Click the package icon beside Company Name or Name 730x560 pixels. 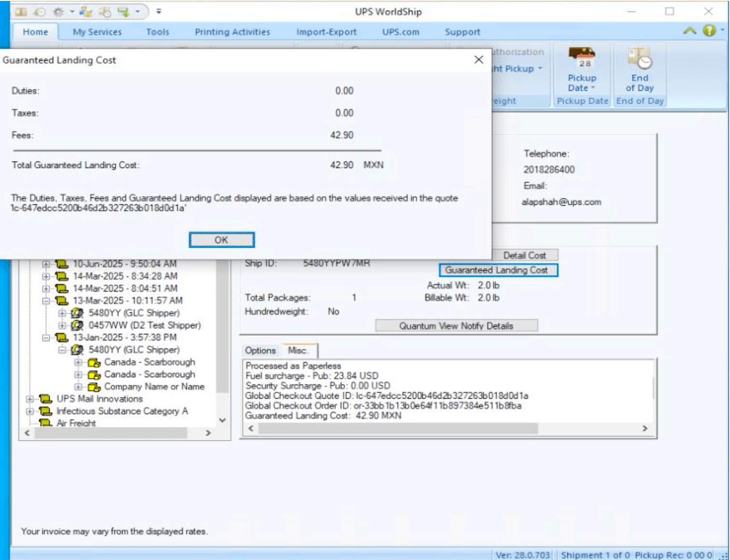(94, 387)
